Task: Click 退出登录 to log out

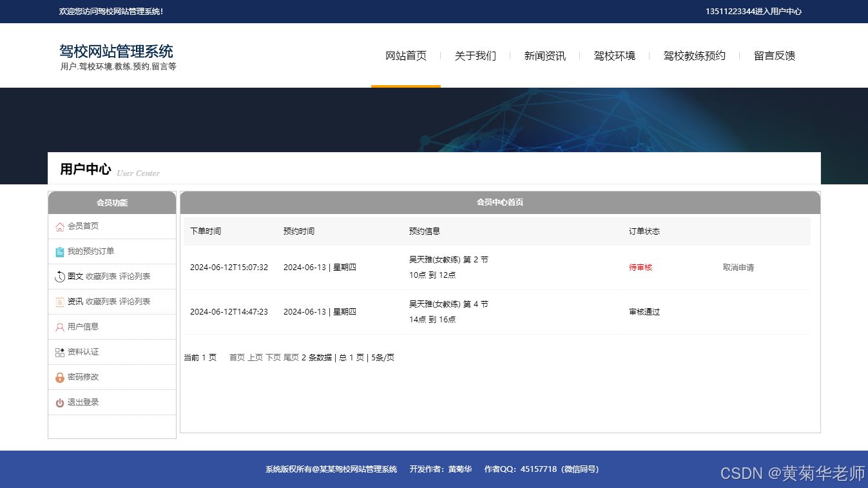Action: click(x=83, y=402)
